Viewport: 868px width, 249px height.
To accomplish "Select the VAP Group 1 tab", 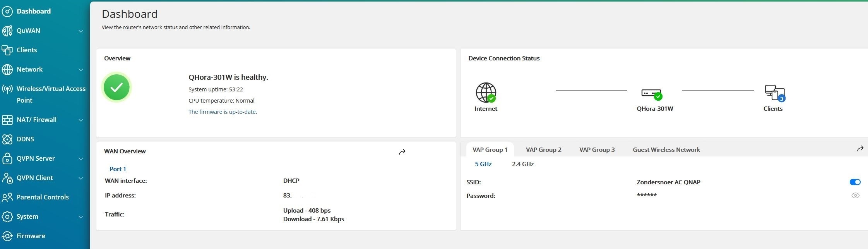I will coord(490,149).
